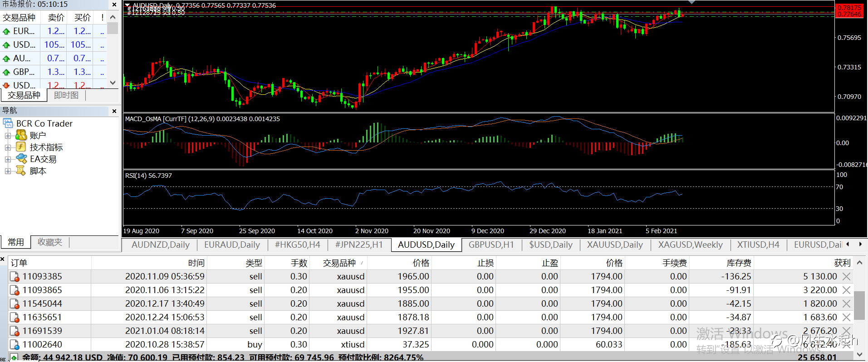
Task: Open the #HKG50,H4 chart tab
Action: 297,245
